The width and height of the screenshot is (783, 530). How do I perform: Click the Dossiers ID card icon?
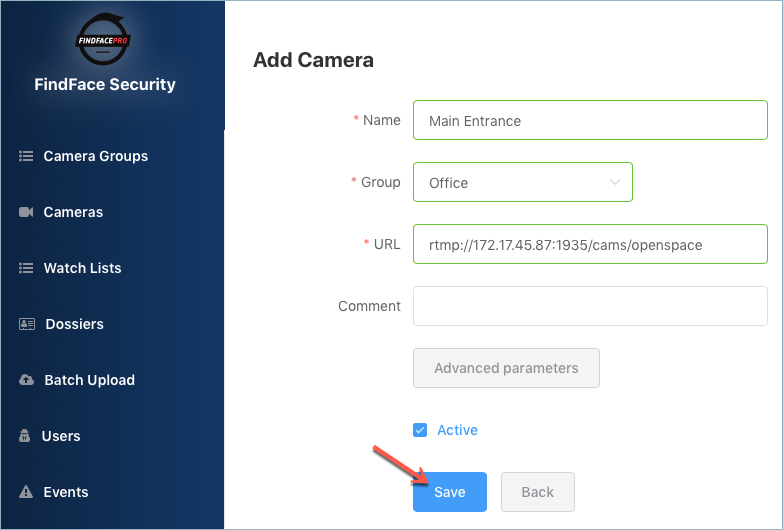pos(27,324)
